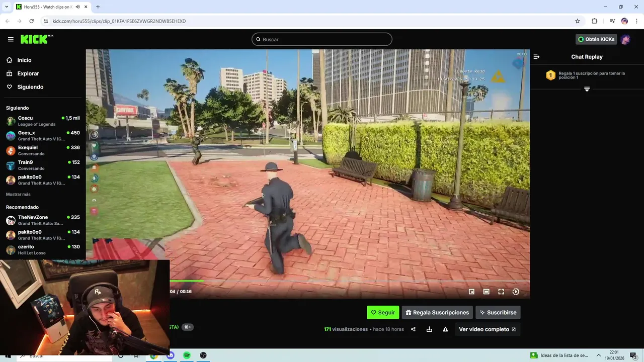The width and height of the screenshot is (644, 362).
Task: Download the clip
Action: (x=429, y=329)
